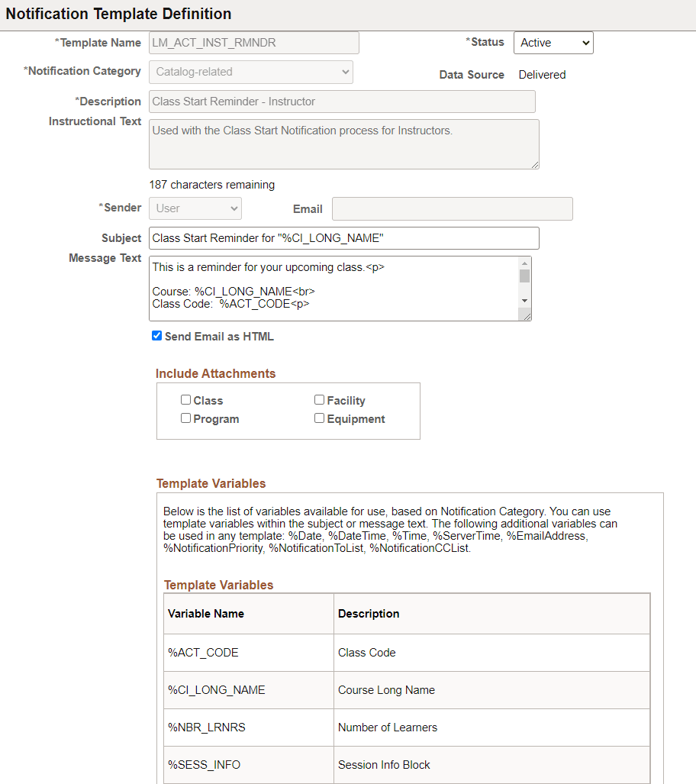Click the Template Variables heading
Image resolution: width=696 pixels, height=784 pixels.
[x=211, y=483]
